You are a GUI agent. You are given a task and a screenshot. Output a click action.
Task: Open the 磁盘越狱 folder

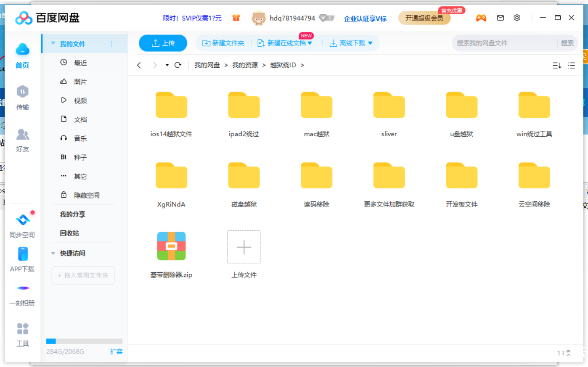pos(244,176)
